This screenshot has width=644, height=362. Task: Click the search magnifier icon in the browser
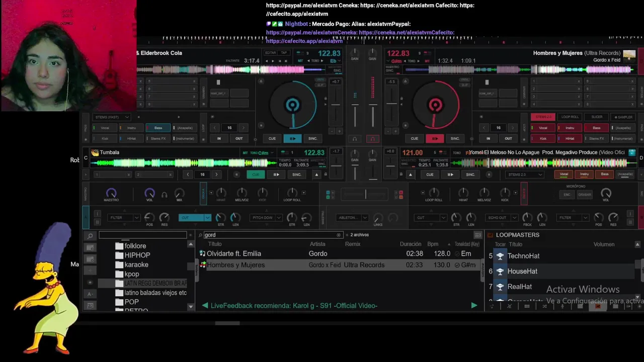coord(200,235)
